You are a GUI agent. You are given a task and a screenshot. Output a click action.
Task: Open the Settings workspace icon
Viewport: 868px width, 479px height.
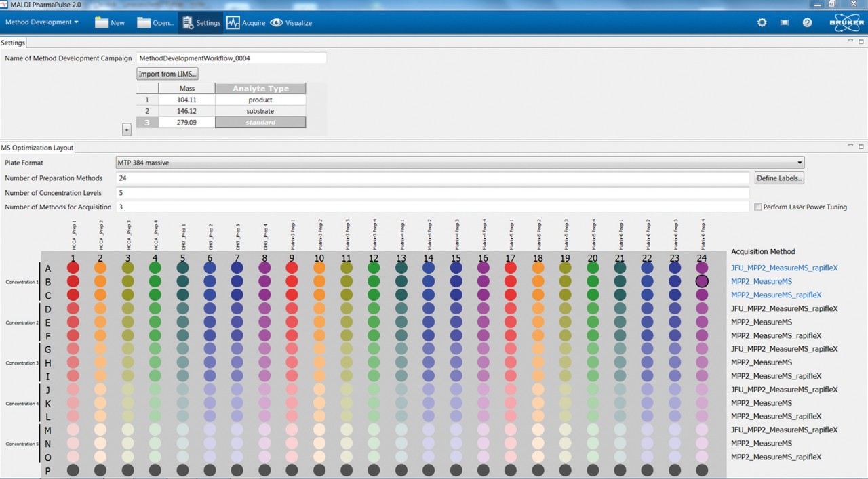(x=201, y=22)
